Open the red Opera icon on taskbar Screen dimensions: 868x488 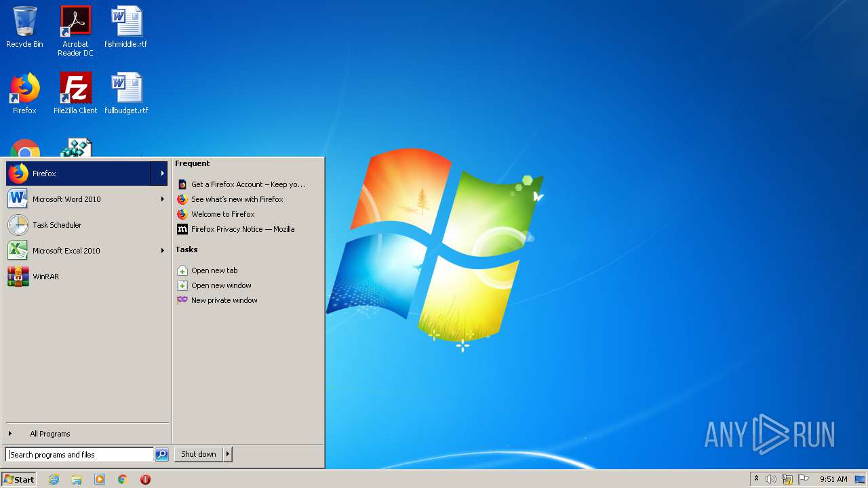coord(145,479)
